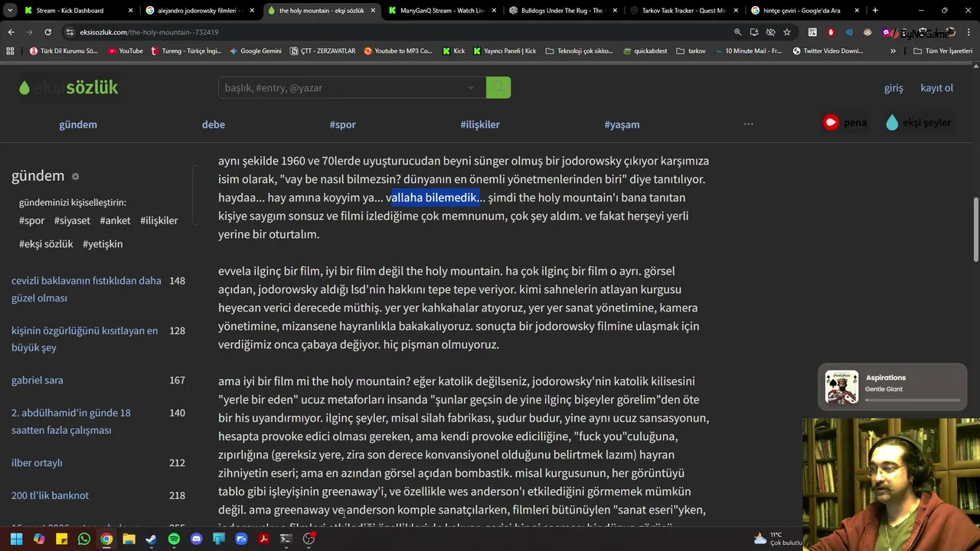Open the Tureng - Türkçe İngi... bookmark
The width and height of the screenshot is (980, 551).
pyautogui.click(x=186, y=51)
